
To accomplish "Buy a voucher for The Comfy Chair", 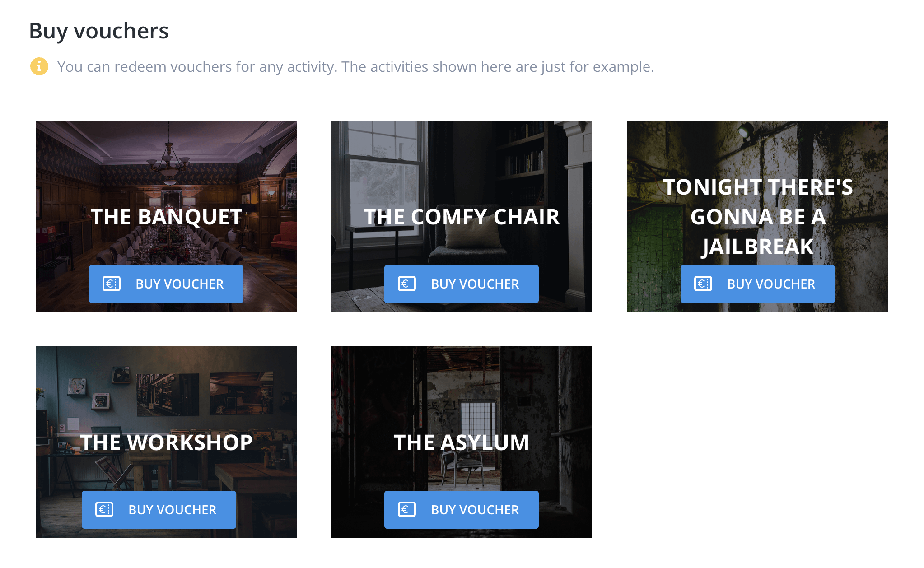I will (462, 284).
